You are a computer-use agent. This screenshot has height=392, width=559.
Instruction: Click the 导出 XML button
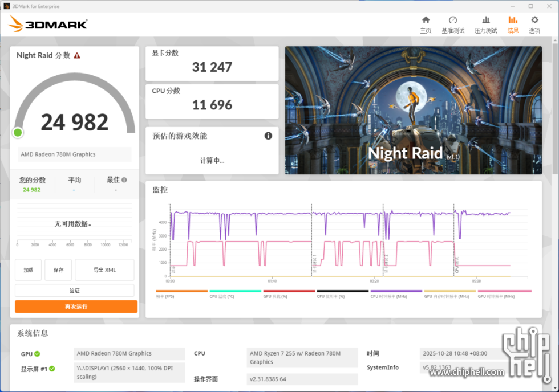(x=104, y=269)
